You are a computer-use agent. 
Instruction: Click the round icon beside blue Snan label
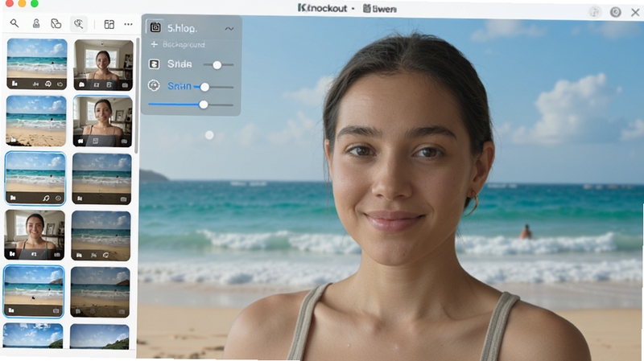point(154,85)
